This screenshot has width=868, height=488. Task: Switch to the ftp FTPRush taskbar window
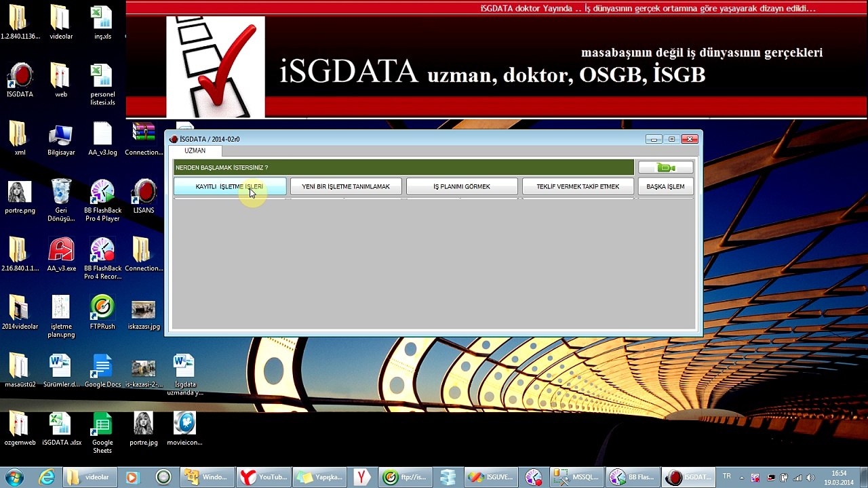click(406, 477)
